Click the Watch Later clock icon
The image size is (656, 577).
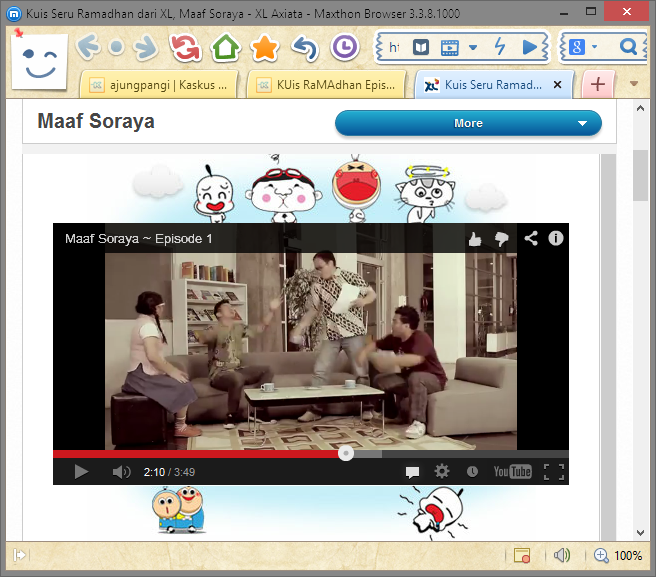pos(472,472)
